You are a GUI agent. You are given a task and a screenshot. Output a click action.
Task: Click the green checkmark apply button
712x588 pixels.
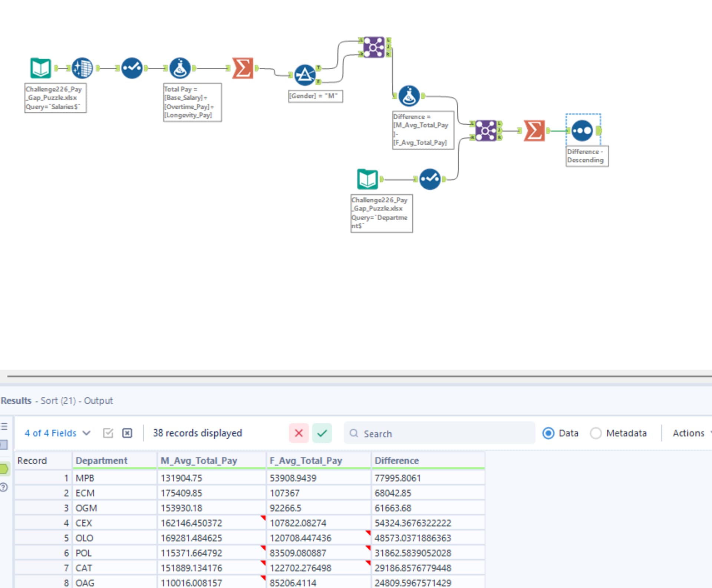[322, 433]
